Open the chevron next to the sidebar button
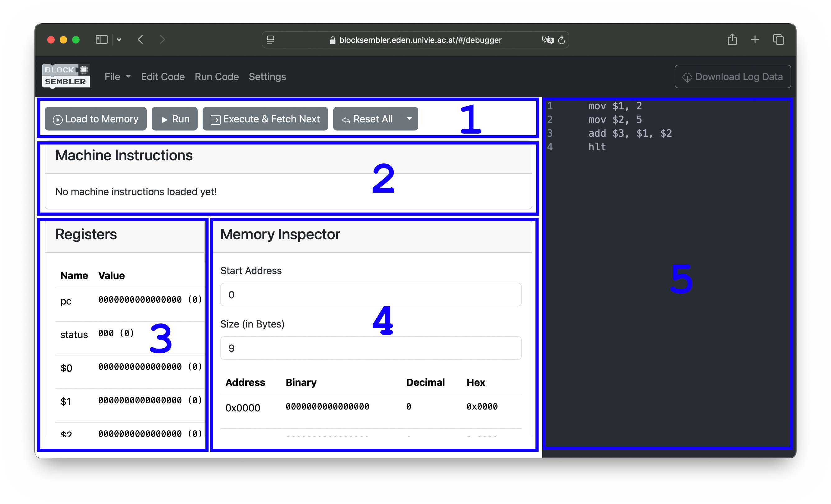 click(x=119, y=39)
